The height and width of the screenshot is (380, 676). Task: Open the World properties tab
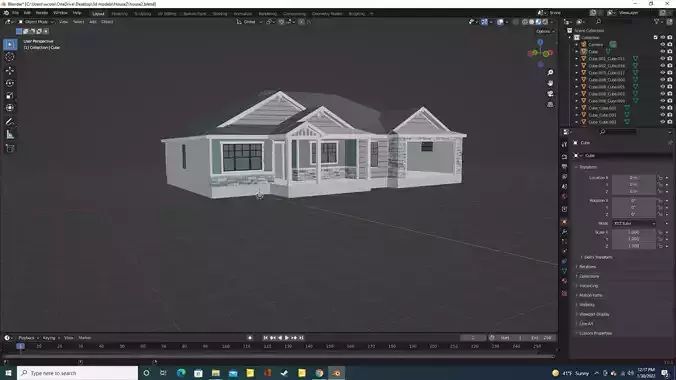564,196
